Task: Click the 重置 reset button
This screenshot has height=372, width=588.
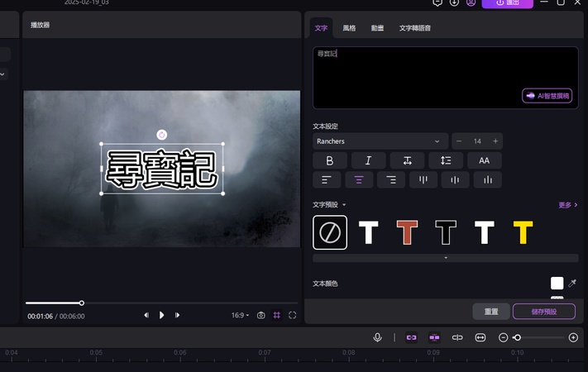Action: click(491, 312)
